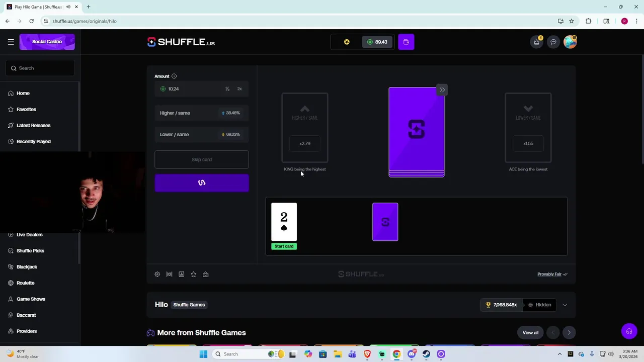The height and width of the screenshot is (362, 644).
Task: Click the 2 of spades start card
Action: pos(284,222)
